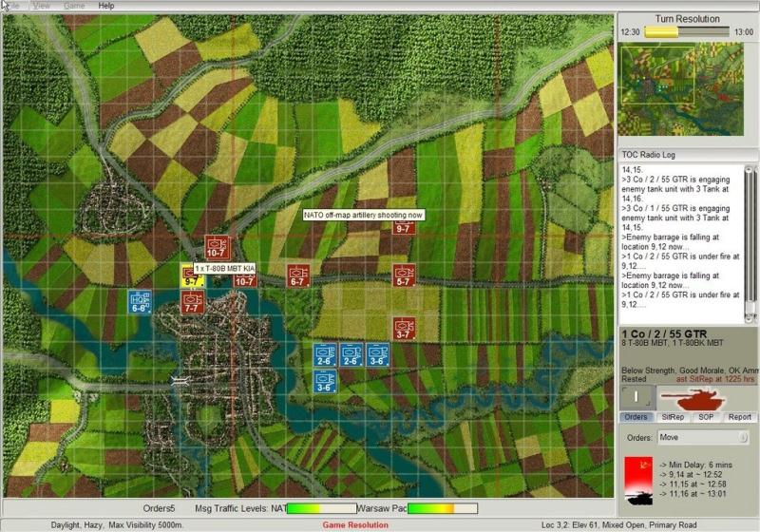Click the blue HQ 6-6 unit counter
The height and width of the screenshot is (532, 760).
(140, 301)
